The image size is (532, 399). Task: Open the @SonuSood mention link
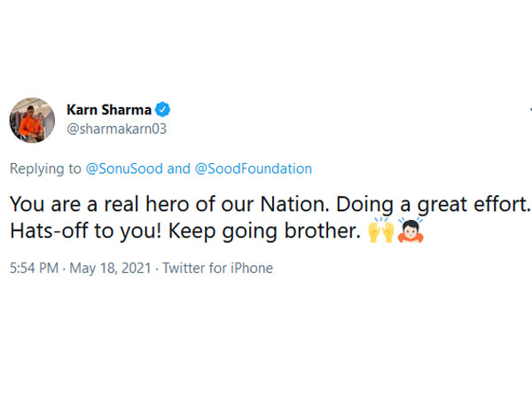coord(123,168)
